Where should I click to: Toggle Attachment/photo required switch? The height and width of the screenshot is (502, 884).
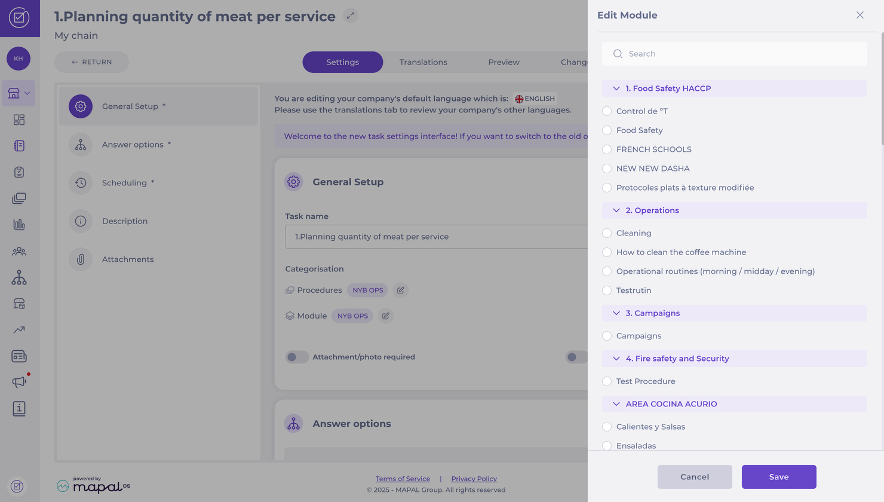(297, 357)
